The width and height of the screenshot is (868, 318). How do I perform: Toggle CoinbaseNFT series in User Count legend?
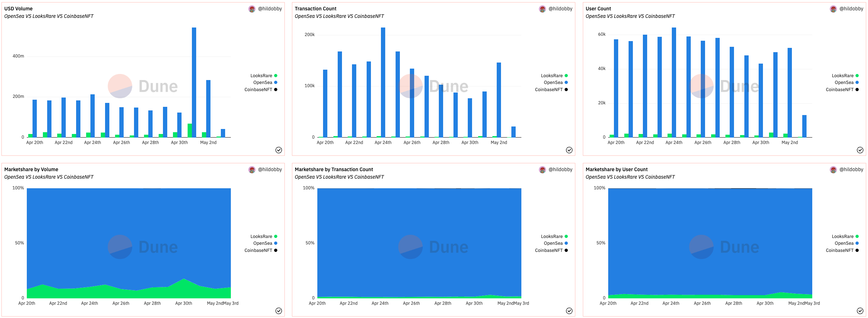point(842,90)
